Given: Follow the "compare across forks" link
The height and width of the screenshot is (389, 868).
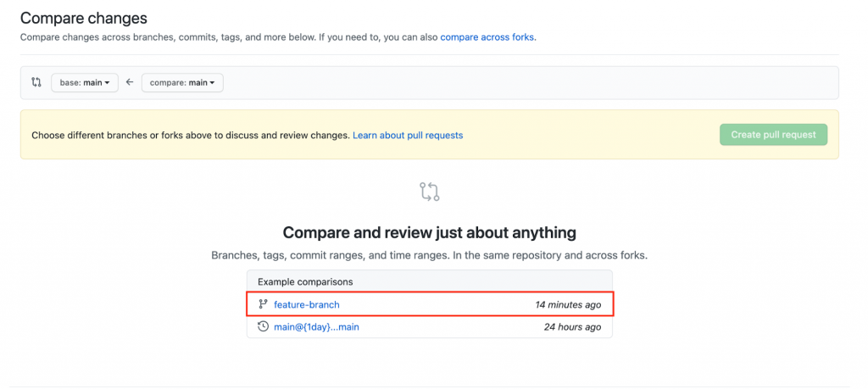Looking at the screenshot, I should pyautogui.click(x=487, y=37).
